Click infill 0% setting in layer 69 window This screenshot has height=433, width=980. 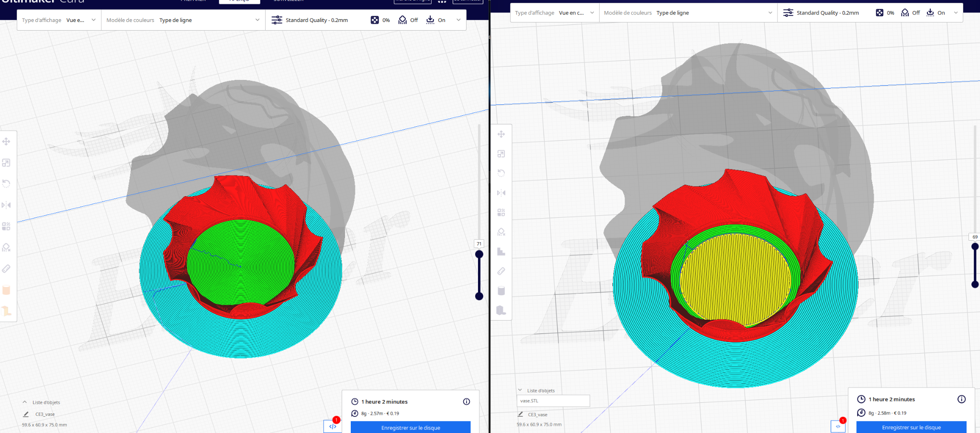(x=885, y=13)
